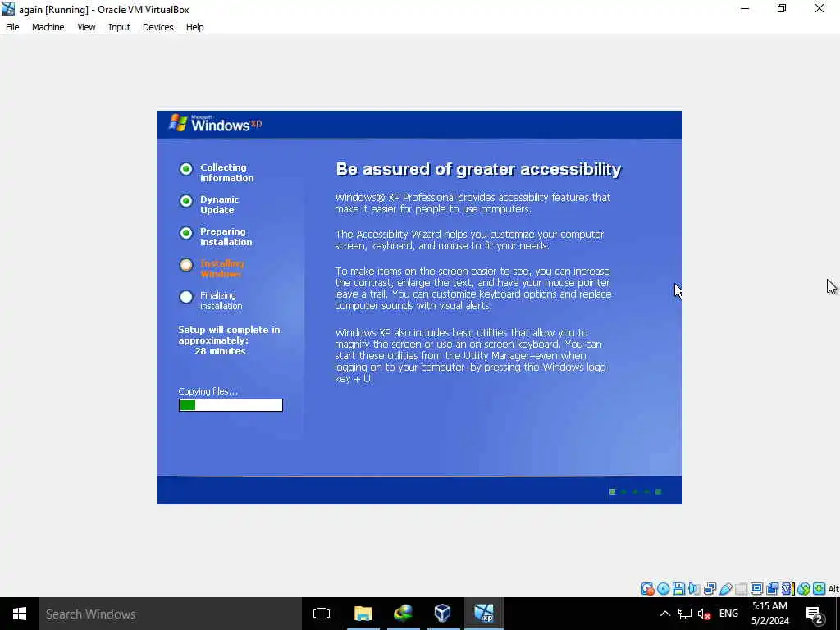
Task: Open the Help menu
Action: coord(195,27)
